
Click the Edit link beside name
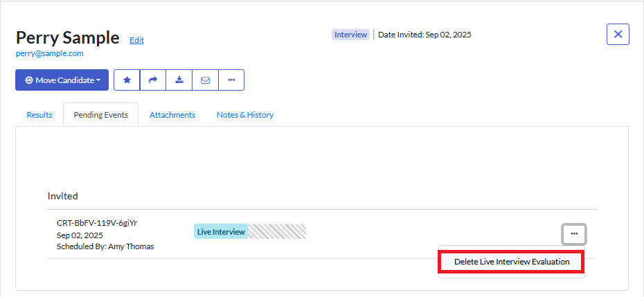pyautogui.click(x=137, y=40)
